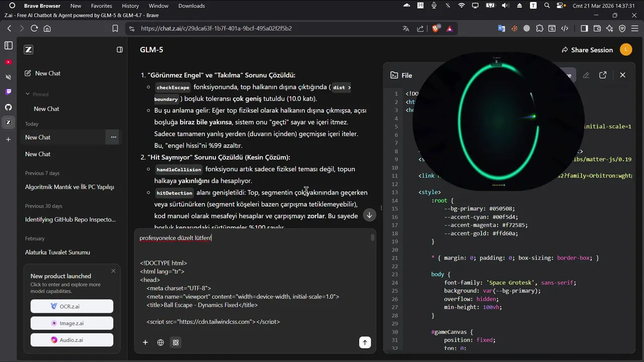The width and height of the screenshot is (644, 362).
Task: Go forward in the browser
Action: 22,29
